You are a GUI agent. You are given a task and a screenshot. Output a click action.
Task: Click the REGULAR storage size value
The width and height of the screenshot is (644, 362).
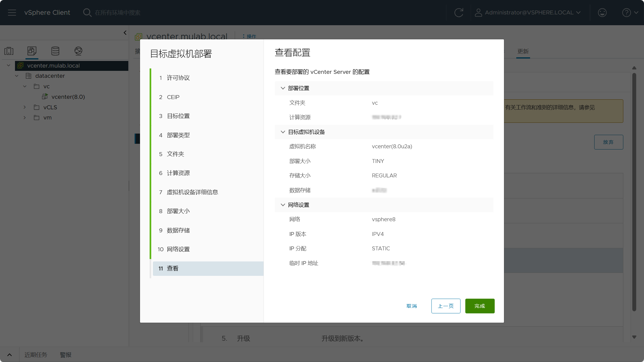(x=384, y=176)
